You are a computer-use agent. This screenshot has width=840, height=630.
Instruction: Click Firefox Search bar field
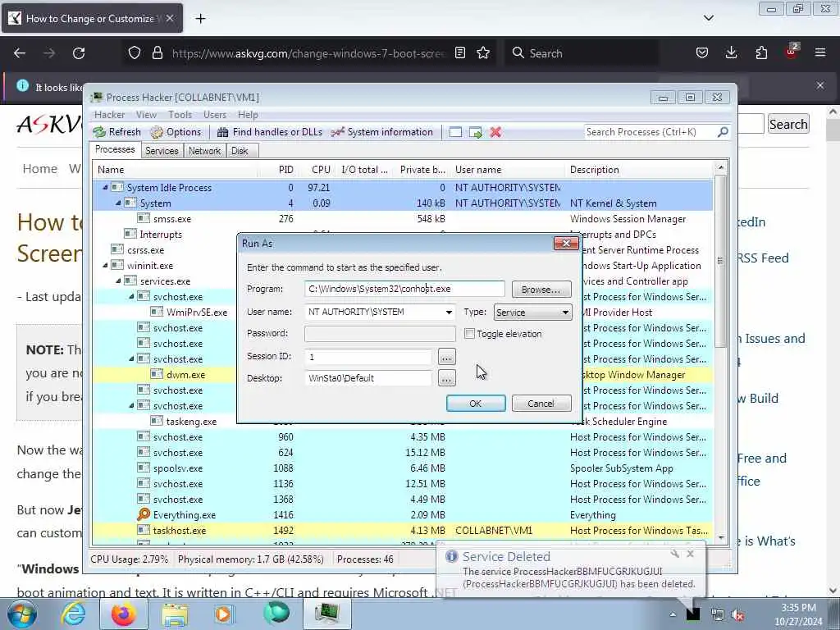point(582,53)
